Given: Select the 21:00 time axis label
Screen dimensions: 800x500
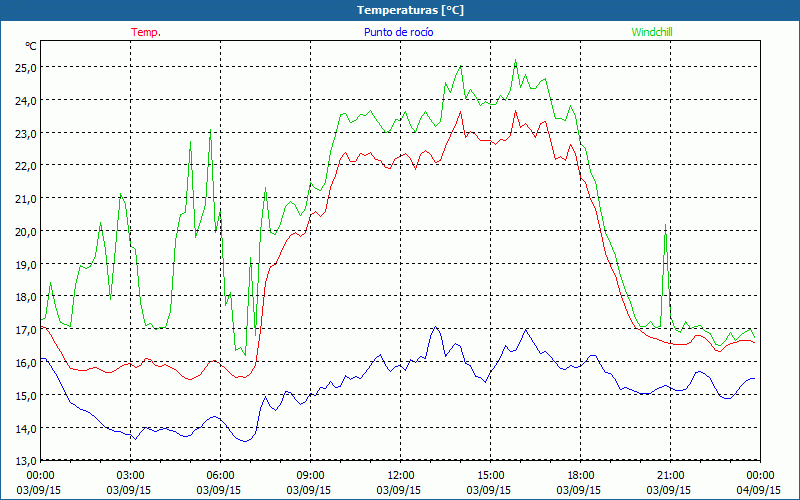Looking at the screenshot, I should [x=671, y=475].
